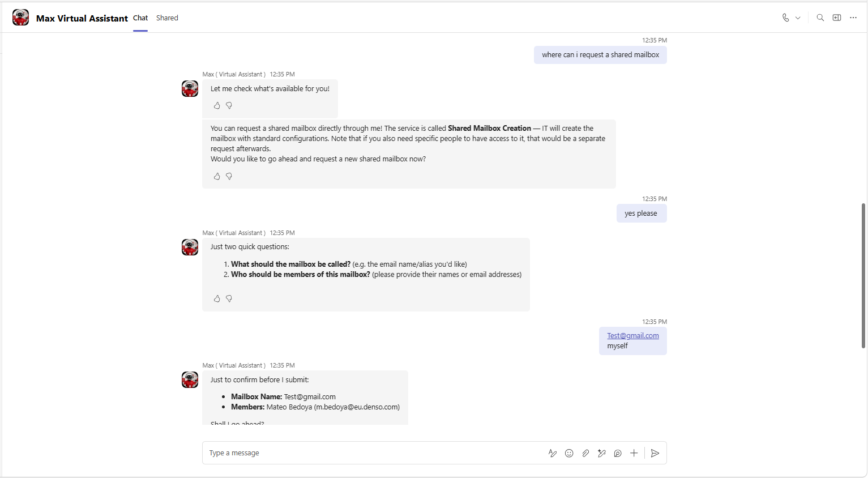The width and height of the screenshot is (868, 478).
Task: Click "What should the mailbox be called?" question
Action: pyautogui.click(x=290, y=264)
